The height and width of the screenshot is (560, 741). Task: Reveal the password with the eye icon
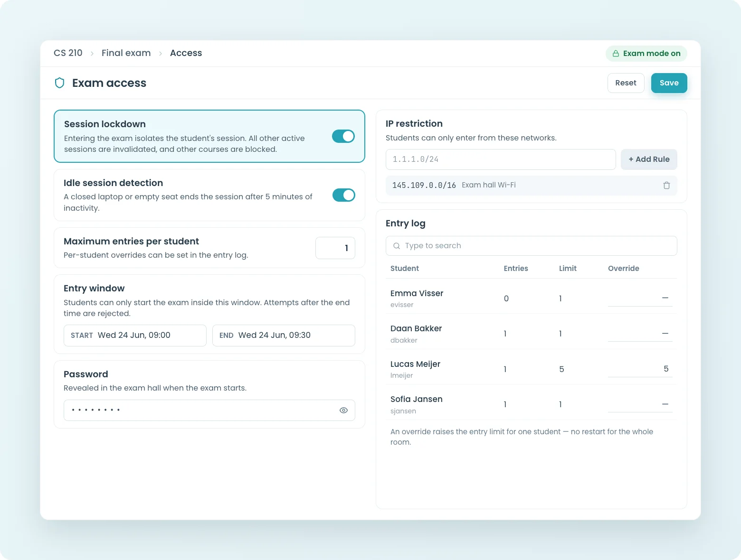344,411
